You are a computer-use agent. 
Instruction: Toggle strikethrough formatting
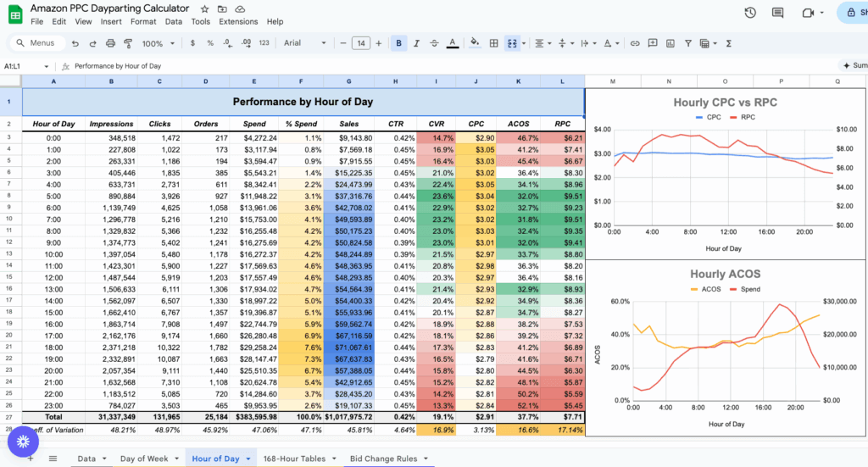[x=434, y=43]
